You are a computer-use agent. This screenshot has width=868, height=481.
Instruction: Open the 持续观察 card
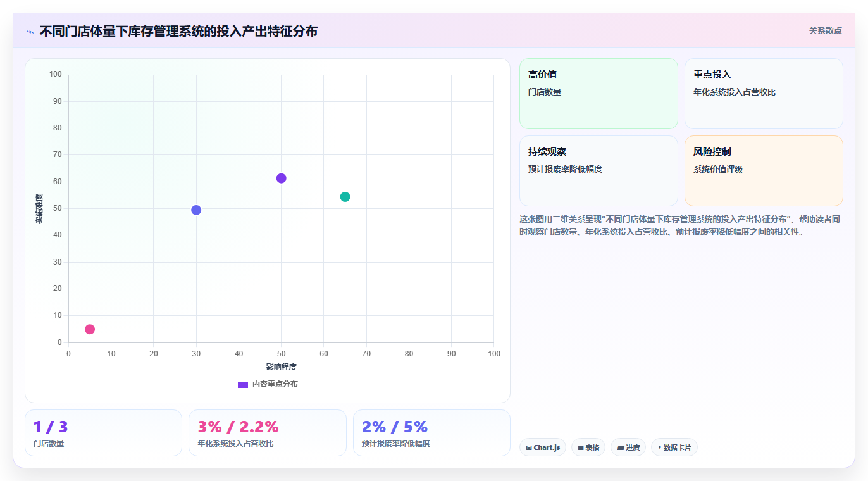(x=598, y=171)
